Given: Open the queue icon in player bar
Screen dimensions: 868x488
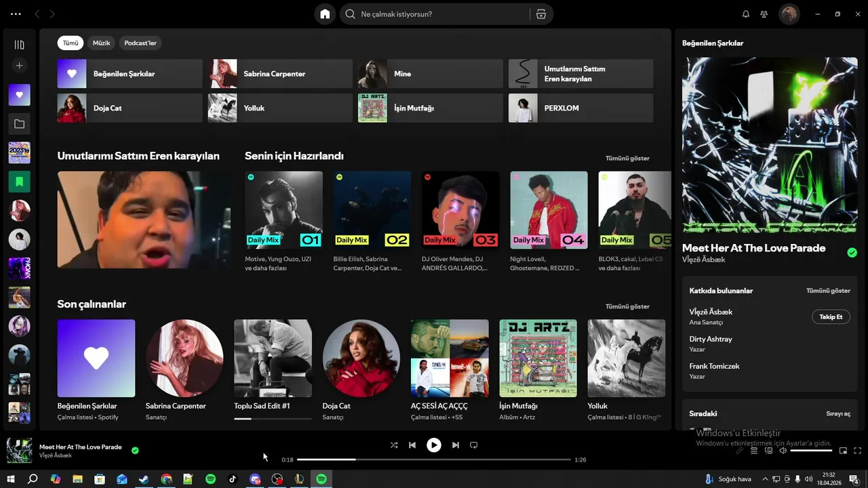Looking at the screenshot, I should click(754, 451).
